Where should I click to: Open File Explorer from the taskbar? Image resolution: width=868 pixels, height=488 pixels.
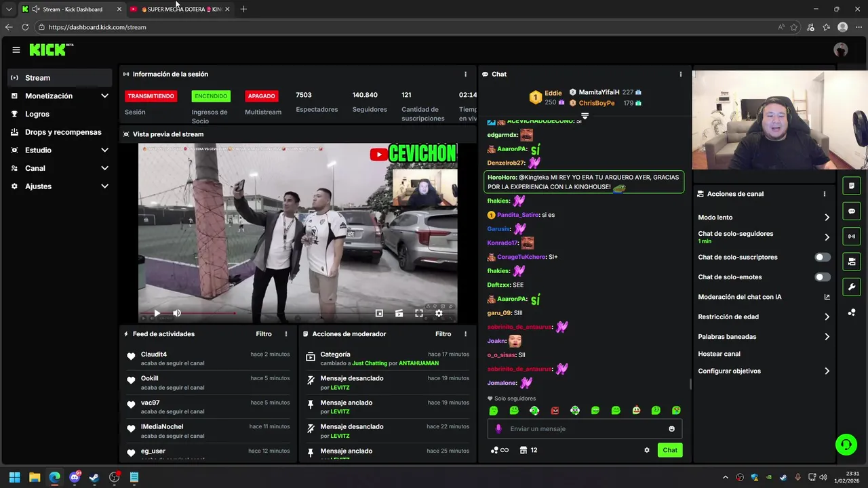35,477
